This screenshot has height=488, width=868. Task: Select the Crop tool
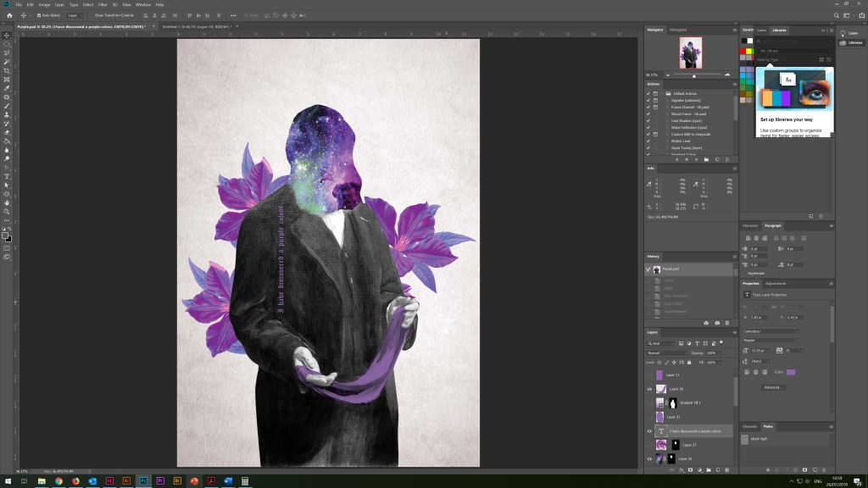pyautogui.click(x=7, y=70)
